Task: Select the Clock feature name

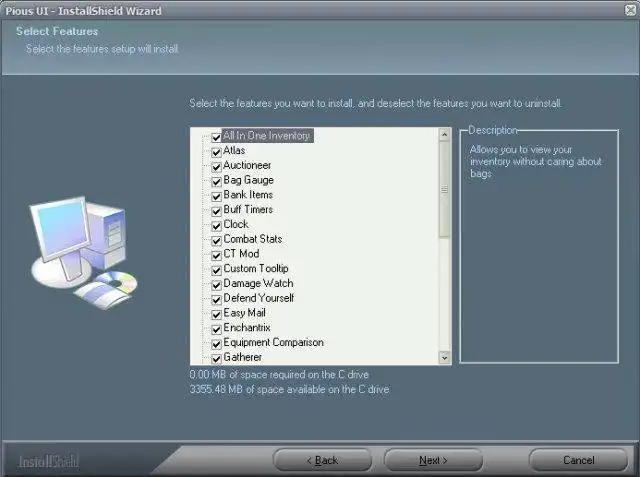Action: [236, 224]
